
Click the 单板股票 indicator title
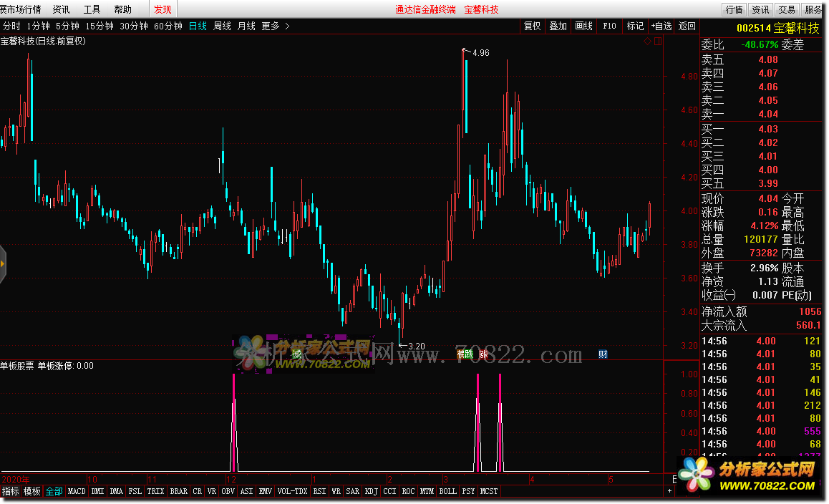pyautogui.click(x=17, y=365)
